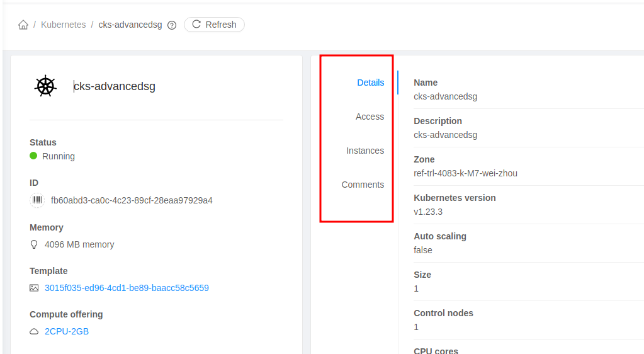Click the Auto scaling label
Viewport: 644px width, 354px height.
440,236
